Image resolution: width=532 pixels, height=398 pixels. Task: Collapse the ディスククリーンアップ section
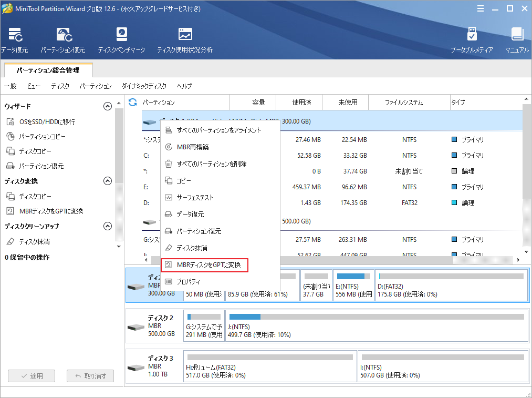coord(108,226)
